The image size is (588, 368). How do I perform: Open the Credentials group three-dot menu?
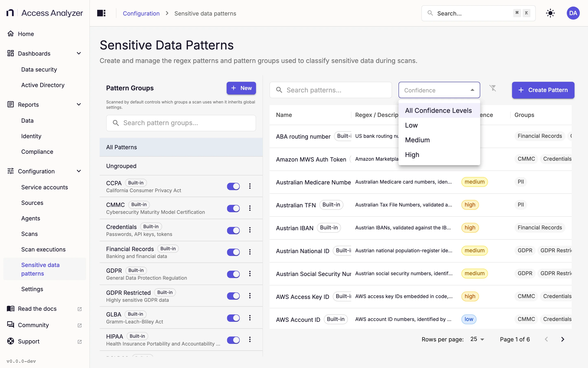(250, 230)
